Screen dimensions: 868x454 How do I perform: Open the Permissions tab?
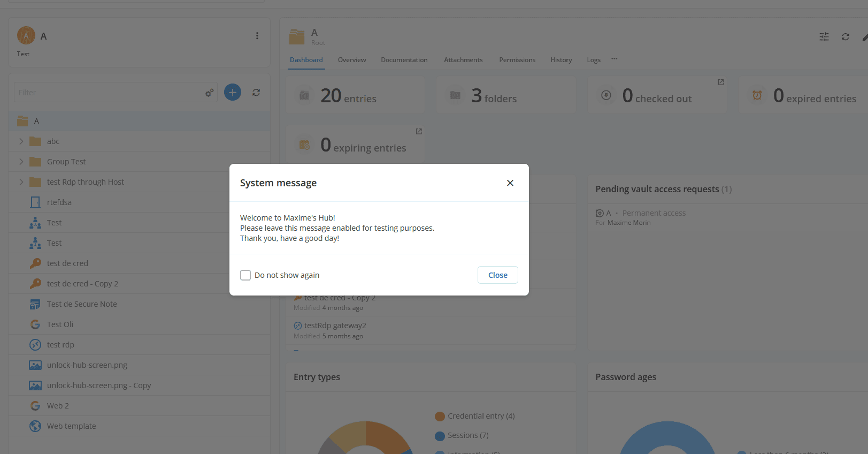(x=517, y=60)
